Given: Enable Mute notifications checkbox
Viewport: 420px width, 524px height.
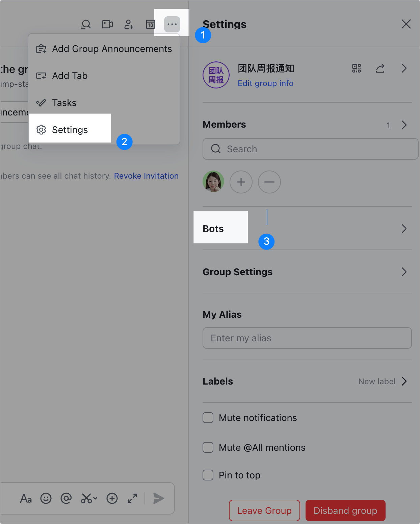Looking at the screenshot, I should [x=208, y=418].
